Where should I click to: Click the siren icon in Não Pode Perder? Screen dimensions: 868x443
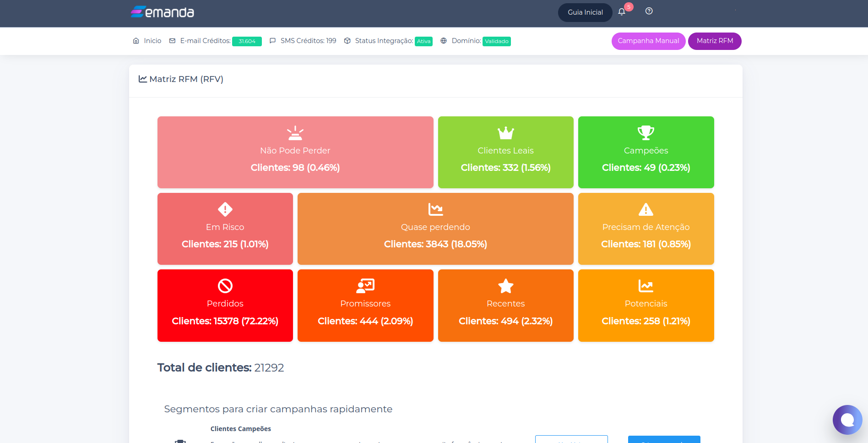point(295,133)
